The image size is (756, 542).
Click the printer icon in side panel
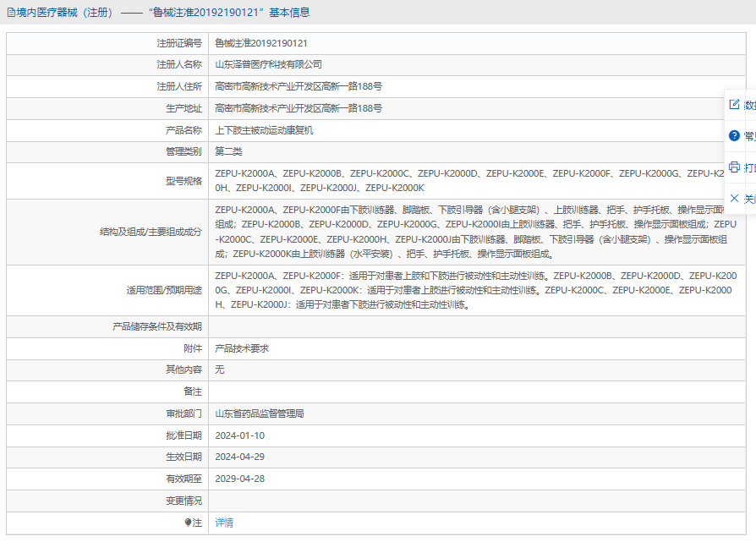734,167
